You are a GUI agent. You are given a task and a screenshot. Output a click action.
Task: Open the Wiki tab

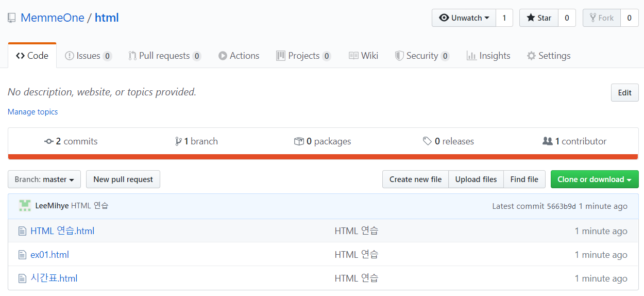click(363, 56)
